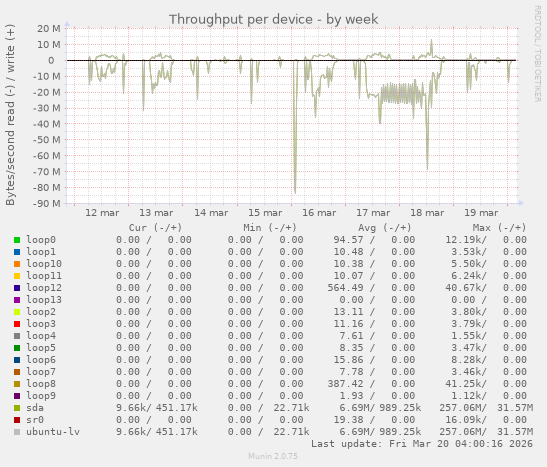The image size is (547, 467).
Task: Click the loop11 yellow legend swatch
Action: [17, 276]
